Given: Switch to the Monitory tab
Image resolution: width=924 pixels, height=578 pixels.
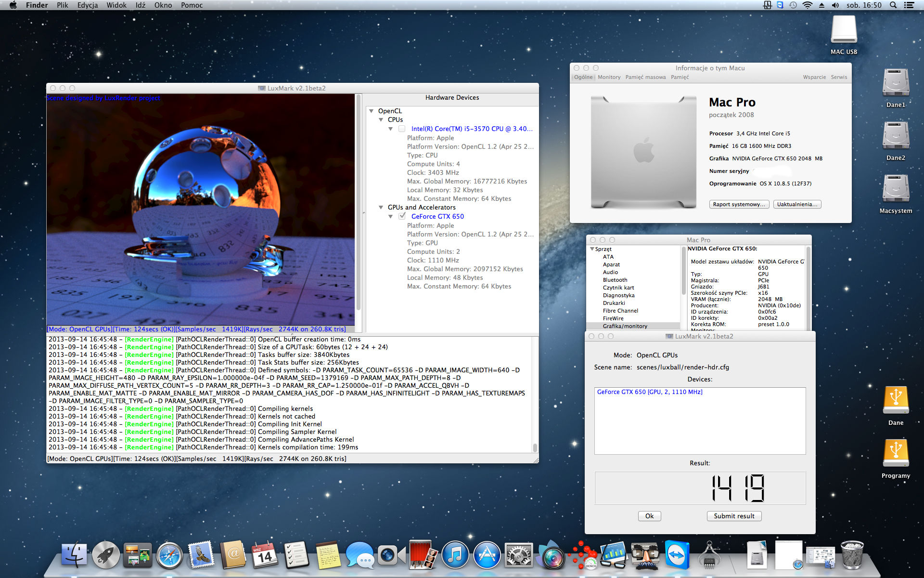Looking at the screenshot, I should [x=609, y=77].
